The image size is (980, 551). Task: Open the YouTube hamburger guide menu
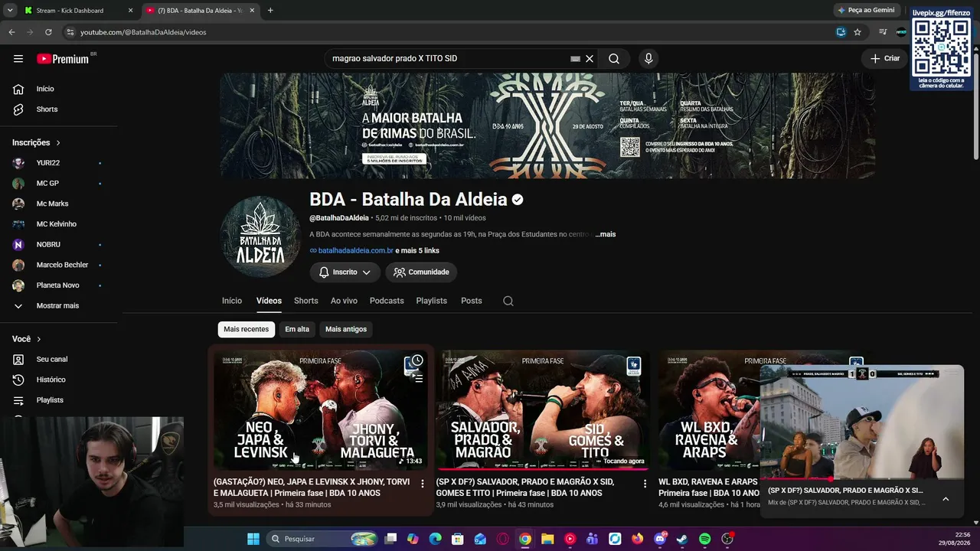pos(18,59)
